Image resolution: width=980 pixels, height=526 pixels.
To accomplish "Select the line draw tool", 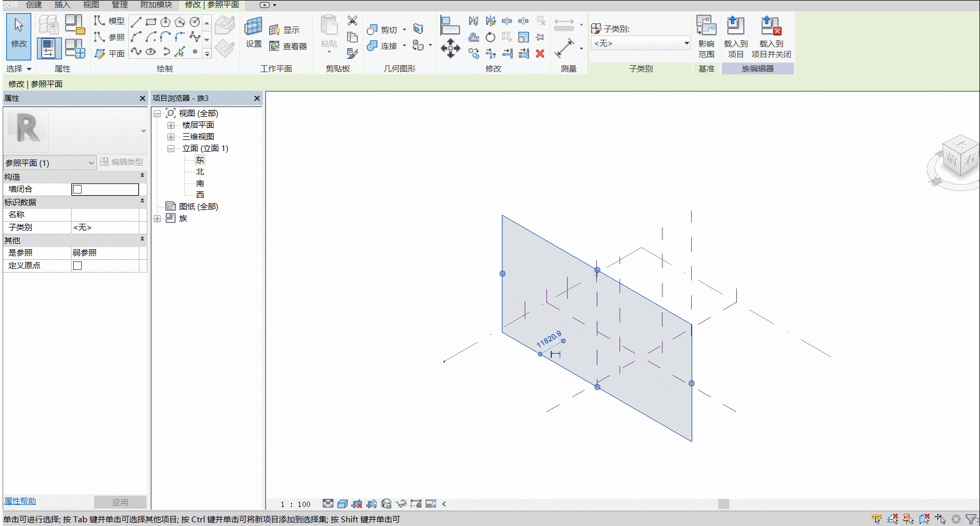I will click(136, 22).
